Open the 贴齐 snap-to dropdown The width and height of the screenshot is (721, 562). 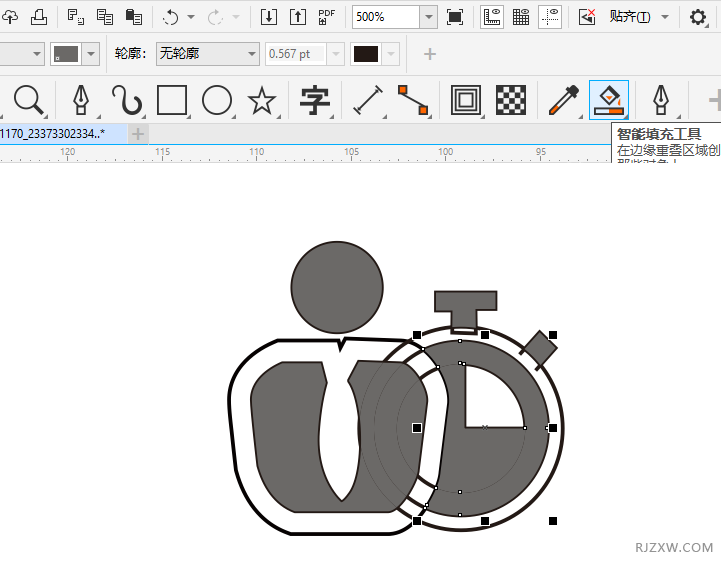click(x=664, y=17)
